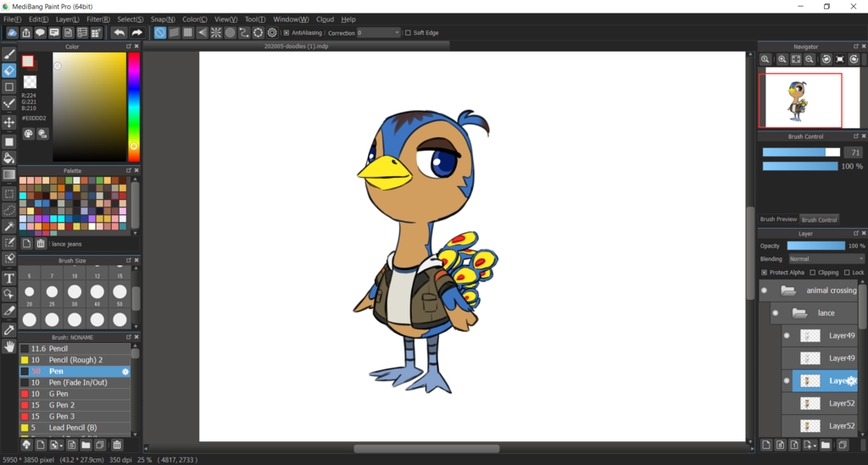Viewport: 868px width, 465px height.
Task: Select the Hand tool
Action: (x=8, y=346)
